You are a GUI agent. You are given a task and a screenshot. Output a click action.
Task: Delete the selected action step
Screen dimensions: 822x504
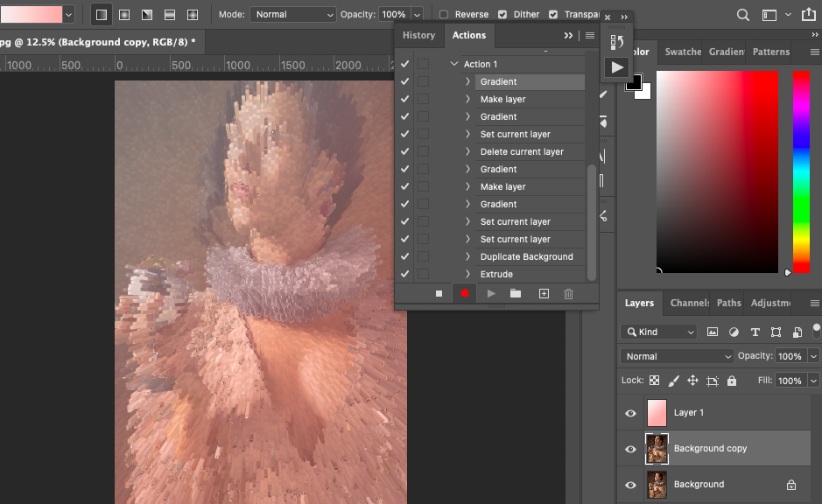(x=568, y=294)
